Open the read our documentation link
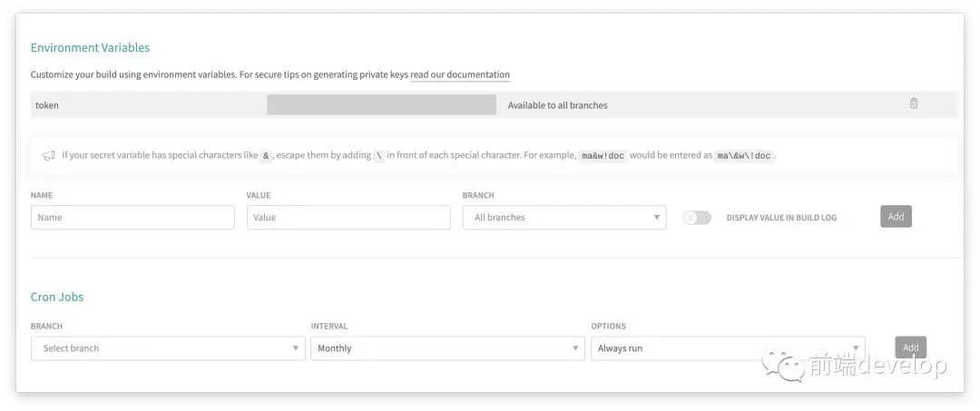The width and height of the screenshot is (980, 411). coord(460,75)
